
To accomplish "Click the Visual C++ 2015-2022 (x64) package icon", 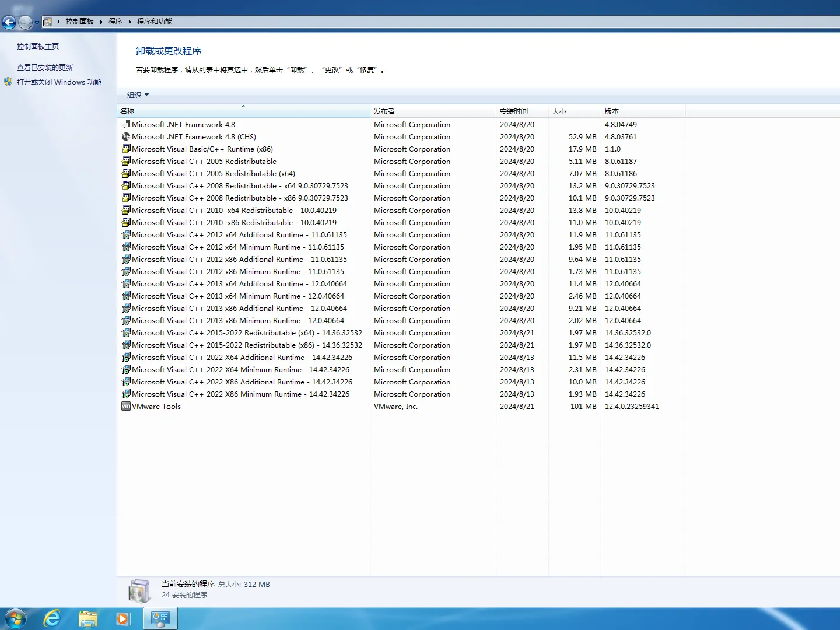I will [x=126, y=332].
